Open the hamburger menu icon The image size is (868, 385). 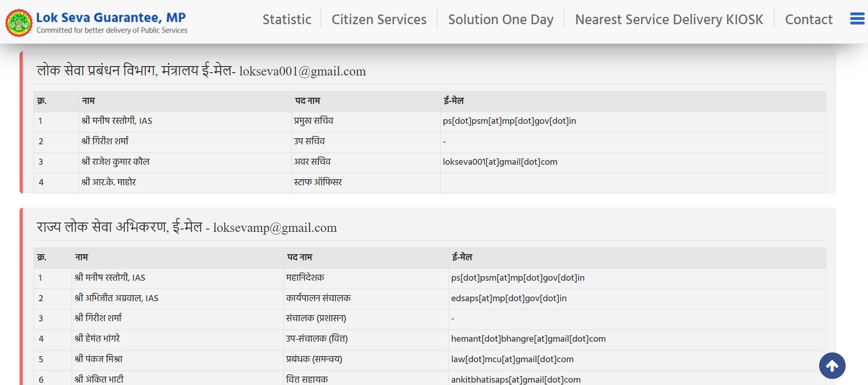(x=857, y=19)
